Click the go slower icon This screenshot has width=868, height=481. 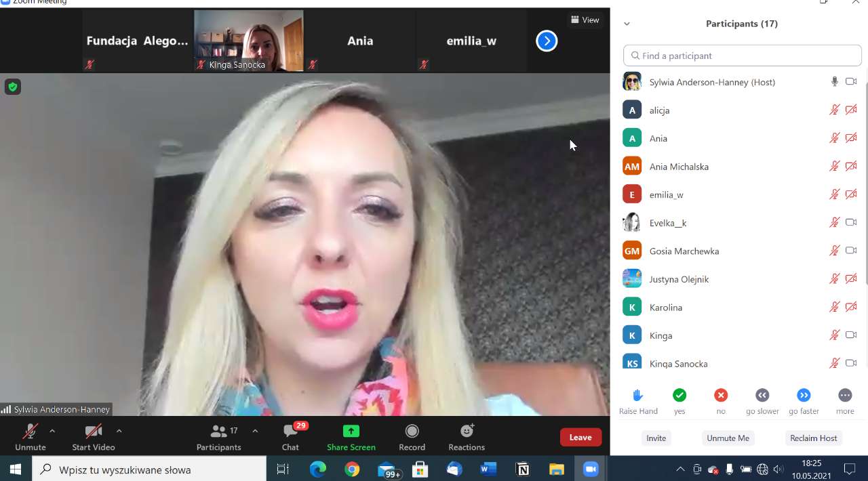(762, 395)
